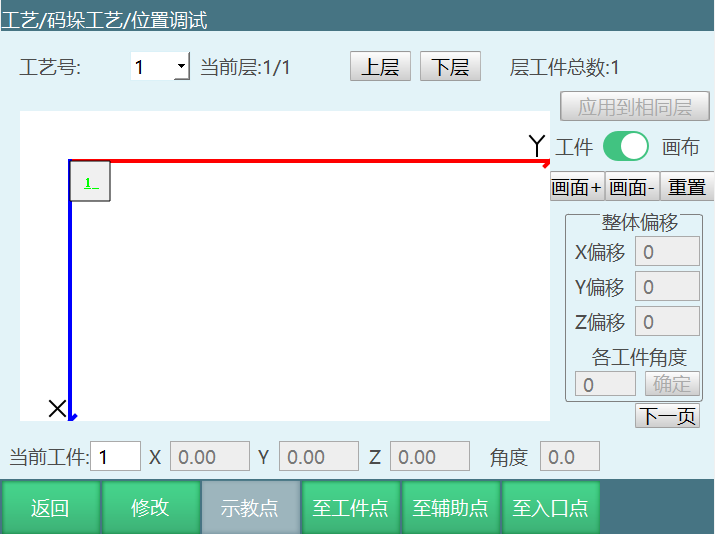Open the next page with 下一页
This screenshot has height=534, width=715.
click(x=667, y=416)
